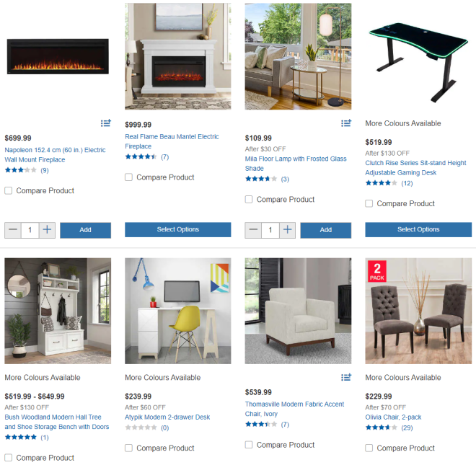This screenshot has width=476, height=465.
Task: Click Select Options for Real Flame fireplace
Action: click(x=178, y=229)
